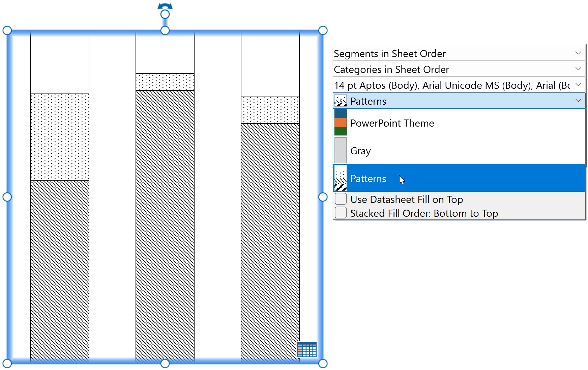Viewport: 588px width, 370px height.
Task: Open the Categories in Sheet Order dropdown
Action: (578, 69)
